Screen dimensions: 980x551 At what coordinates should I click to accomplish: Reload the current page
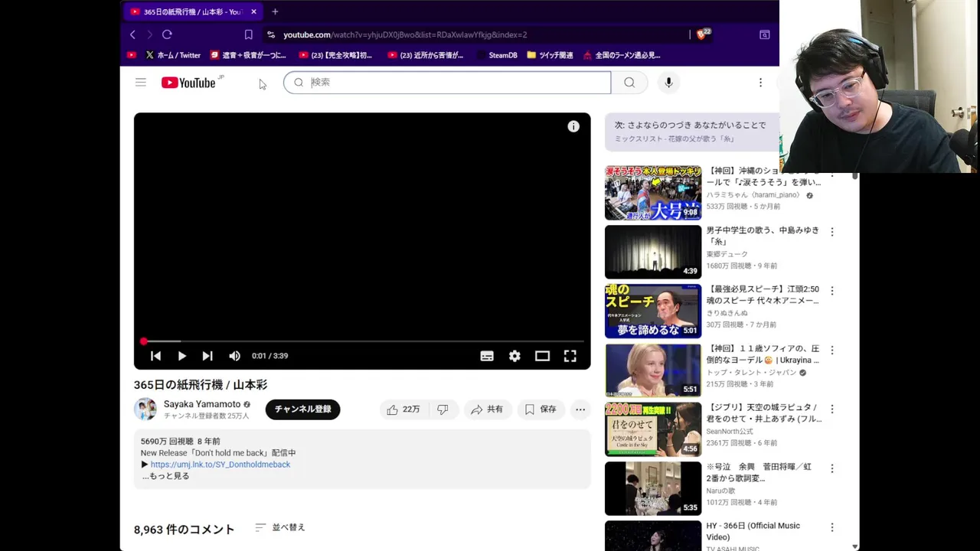click(x=167, y=34)
